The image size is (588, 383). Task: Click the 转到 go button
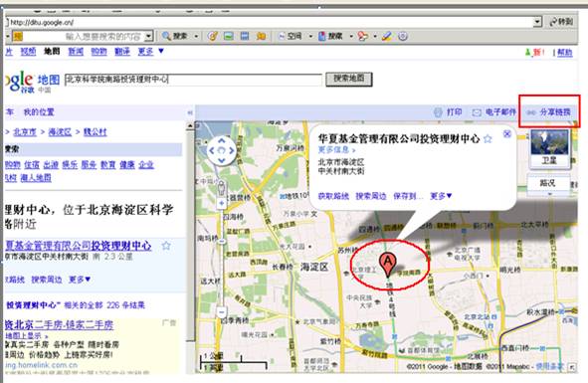[561, 22]
